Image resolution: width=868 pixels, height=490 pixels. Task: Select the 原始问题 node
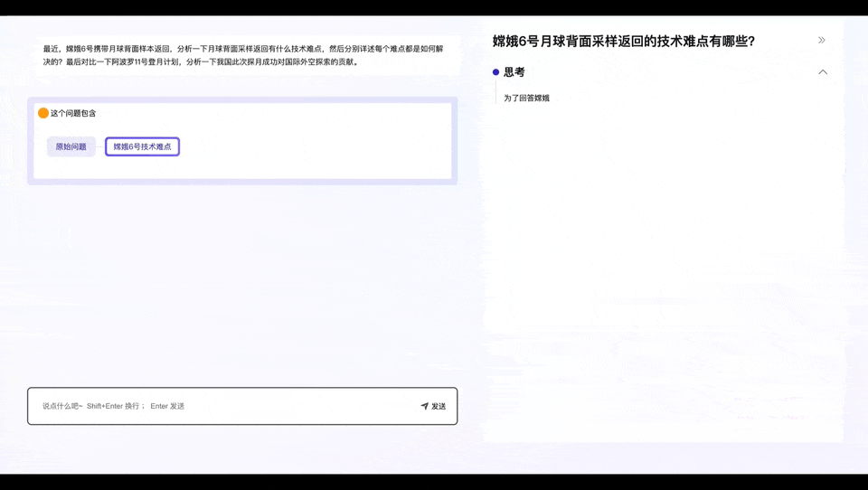pyautogui.click(x=71, y=146)
